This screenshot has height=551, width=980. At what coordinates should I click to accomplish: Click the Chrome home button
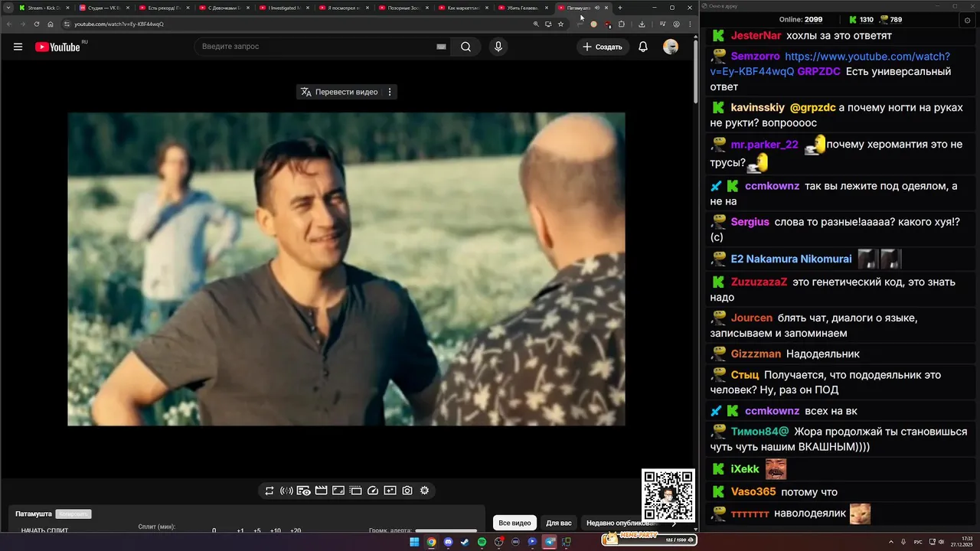click(x=51, y=24)
